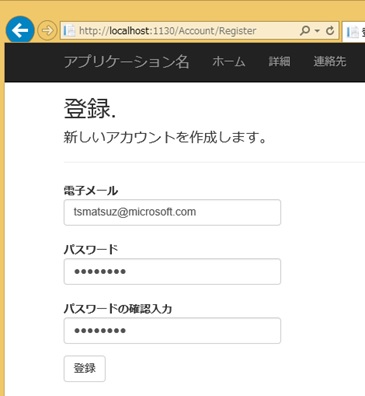Go back with the browser back arrow

(20, 31)
